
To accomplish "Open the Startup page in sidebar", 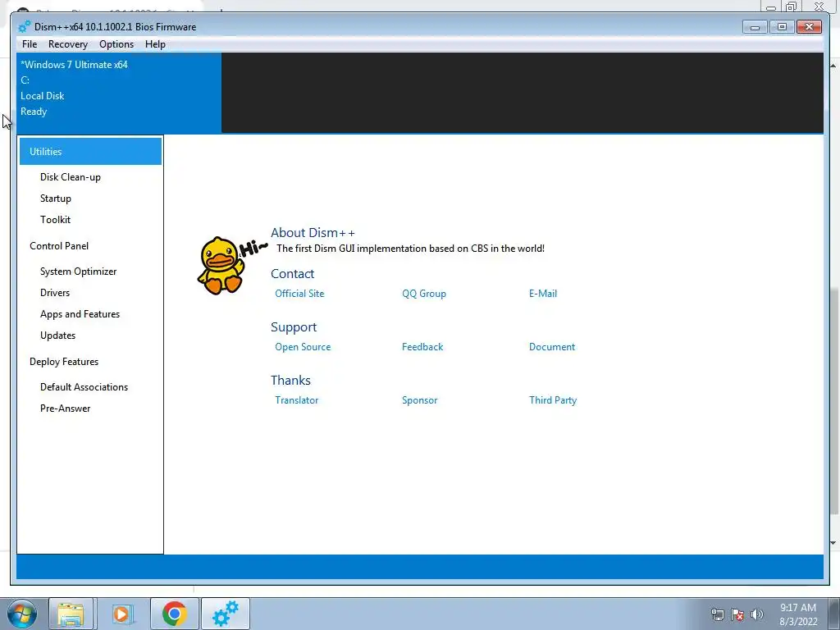I will click(x=56, y=199).
